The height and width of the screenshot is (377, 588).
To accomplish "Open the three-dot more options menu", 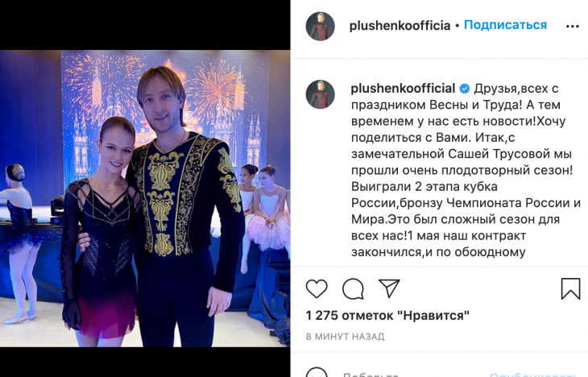I will (572, 27).
